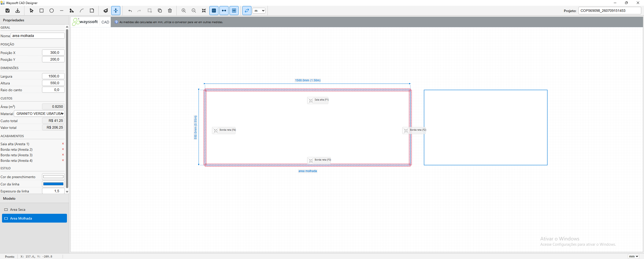The image size is (644, 259).
Task: Select Area Seca in the Modelo list
Action: click(x=34, y=210)
